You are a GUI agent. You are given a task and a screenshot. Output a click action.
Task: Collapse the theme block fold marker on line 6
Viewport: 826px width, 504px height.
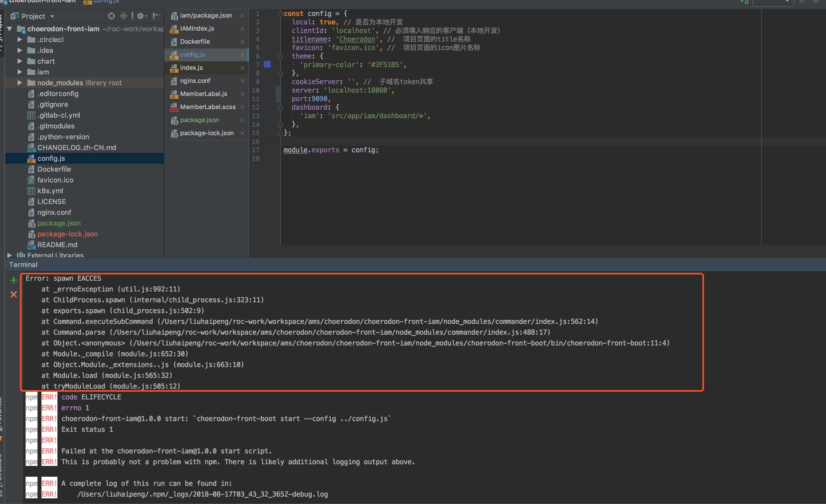point(281,56)
